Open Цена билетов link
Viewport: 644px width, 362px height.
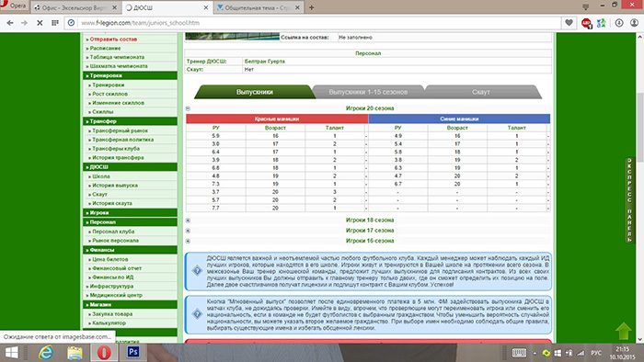(x=110, y=259)
